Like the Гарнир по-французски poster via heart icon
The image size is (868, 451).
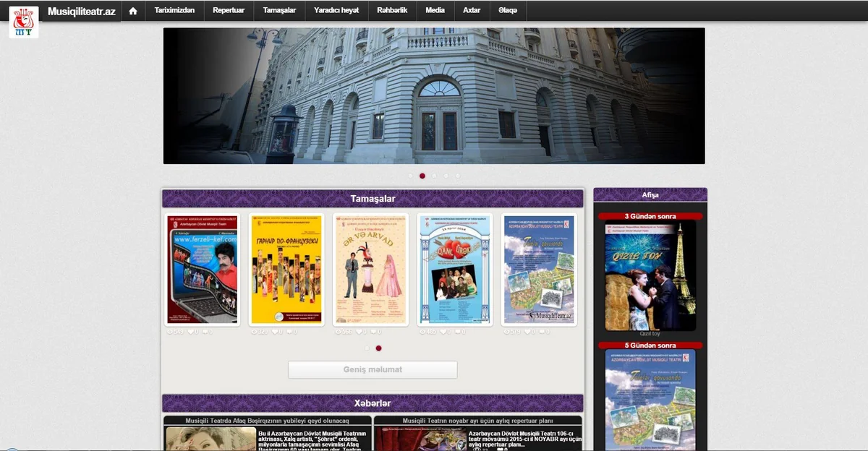point(276,332)
